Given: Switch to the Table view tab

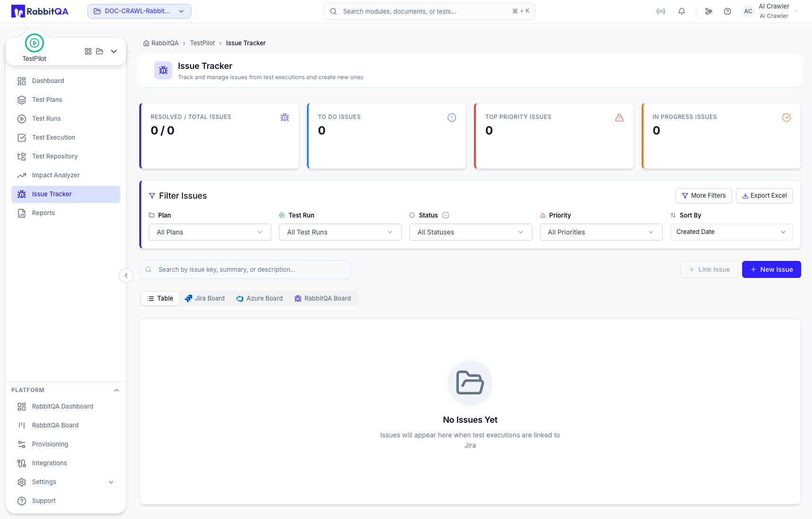Looking at the screenshot, I should [x=160, y=299].
